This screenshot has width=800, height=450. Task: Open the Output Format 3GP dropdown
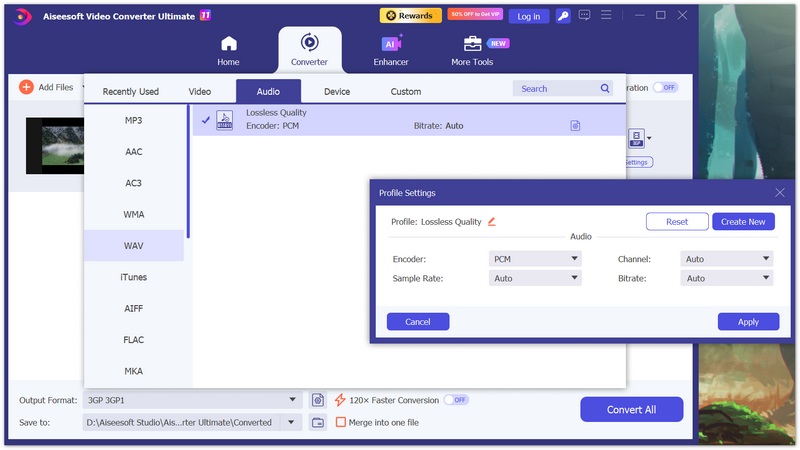192,400
